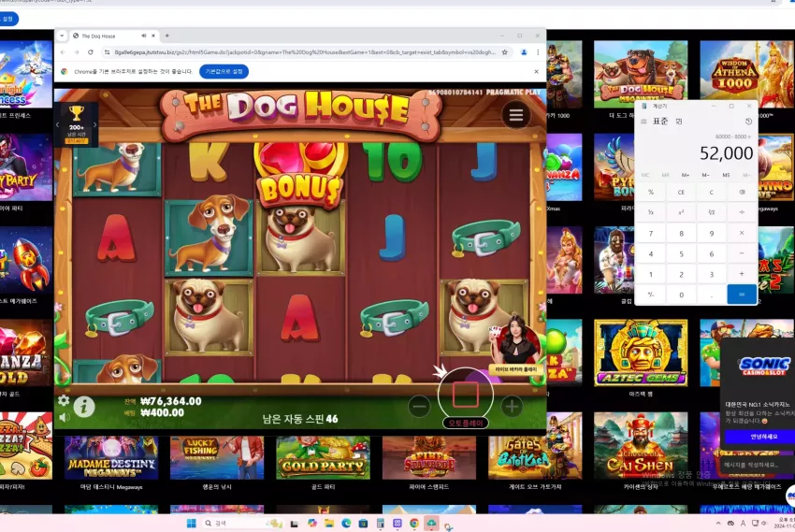Go forward in Chrome
The image size is (795, 532).
[x=76, y=52]
